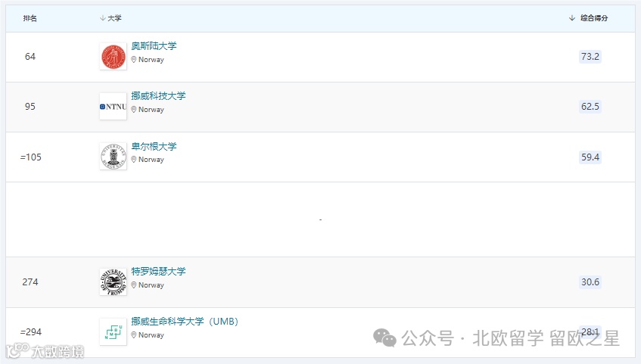Open the 卑尔根大学 university link
The height and width of the screenshot is (364, 641).
(x=154, y=146)
